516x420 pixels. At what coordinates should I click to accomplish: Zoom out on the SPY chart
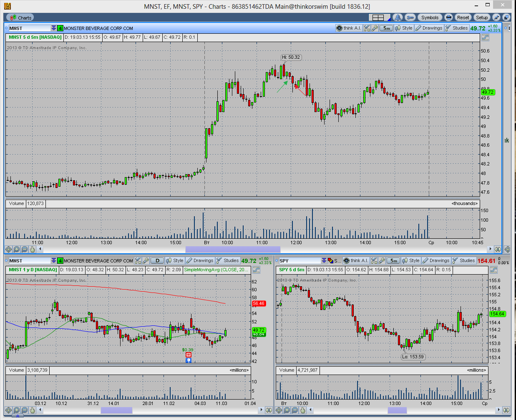click(x=295, y=410)
